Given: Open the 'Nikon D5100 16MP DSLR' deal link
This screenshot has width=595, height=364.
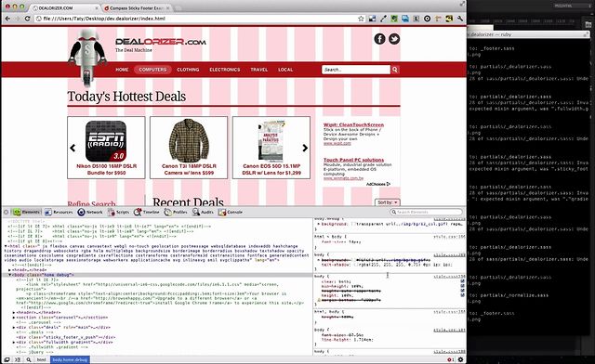Looking at the screenshot, I should point(107,170).
